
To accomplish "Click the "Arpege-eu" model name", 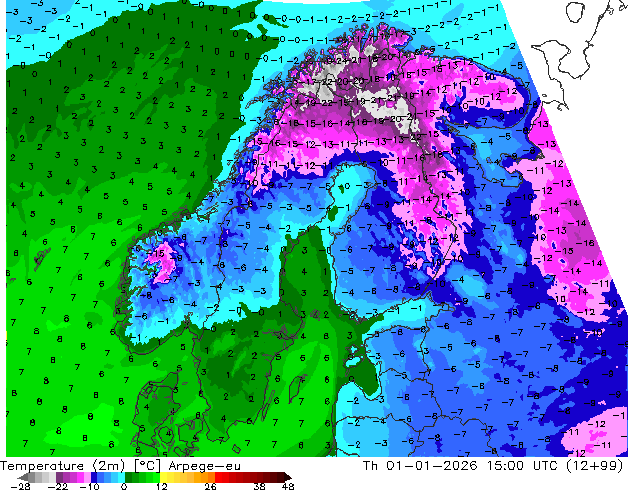I will click(x=205, y=466).
